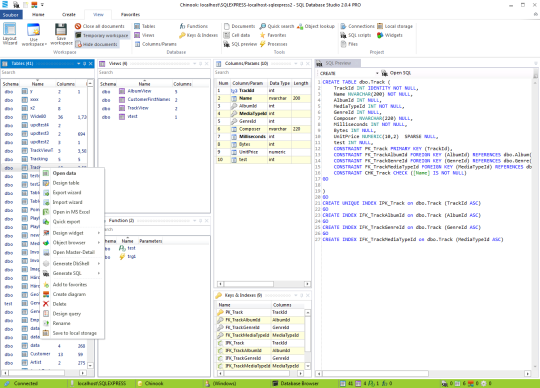Viewport: 540px width, 388px height.
Task: Open Cell data tool
Action: pyautogui.click(x=237, y=35)
